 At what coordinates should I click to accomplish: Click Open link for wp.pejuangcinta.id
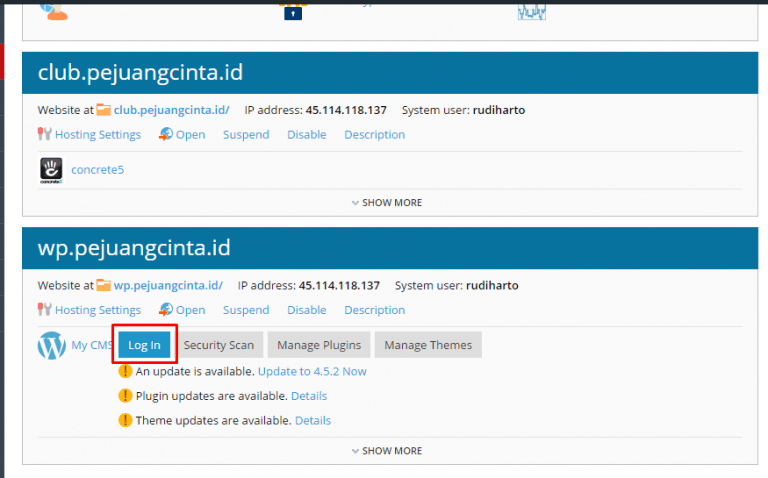pos(191,310)
